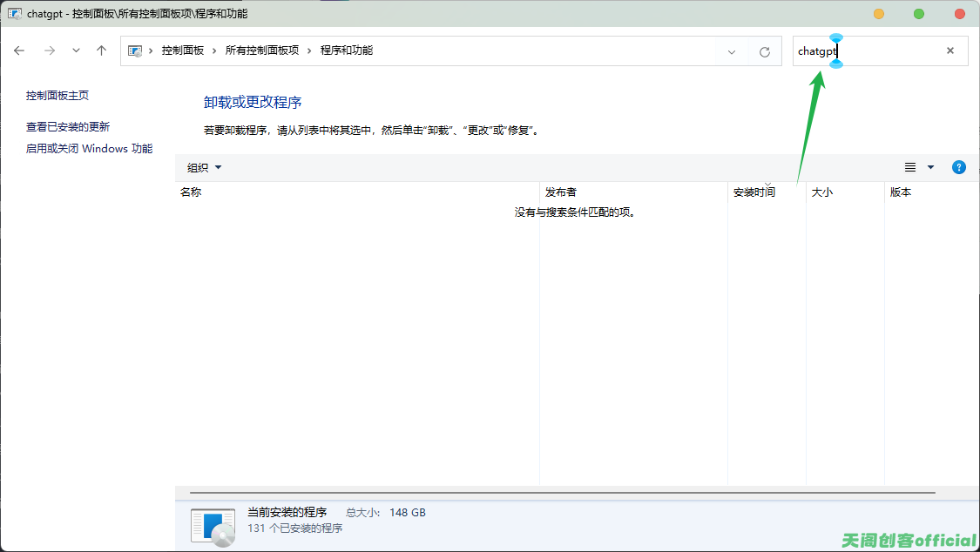Sort programs by the 名称 column header
980x552 pixels.
[x=191, y=192]
